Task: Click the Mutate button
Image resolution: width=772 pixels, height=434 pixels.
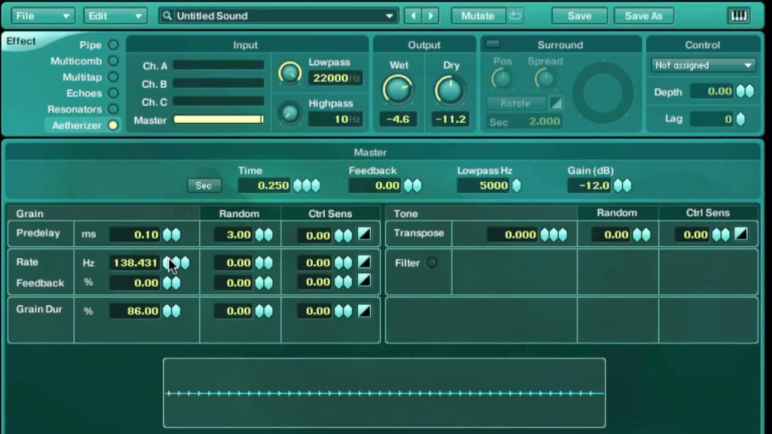Action: click(477, 16)
